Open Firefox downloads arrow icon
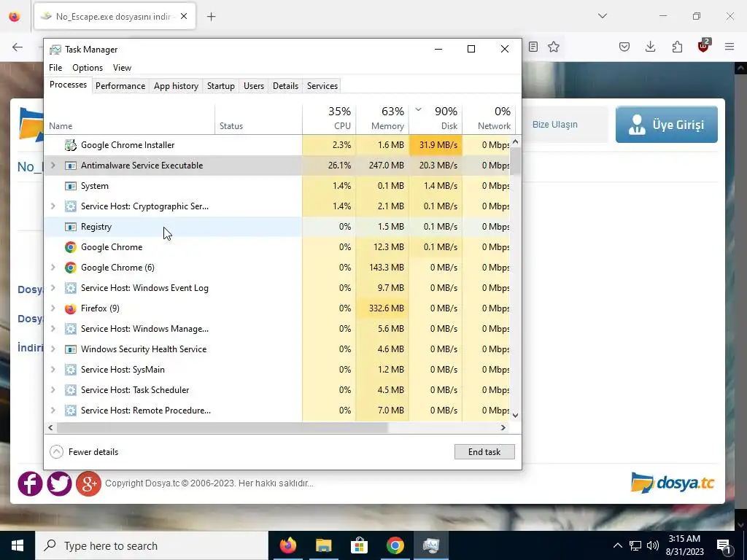The height and width of the screenshot is (560, 747). tap(650, 47)
